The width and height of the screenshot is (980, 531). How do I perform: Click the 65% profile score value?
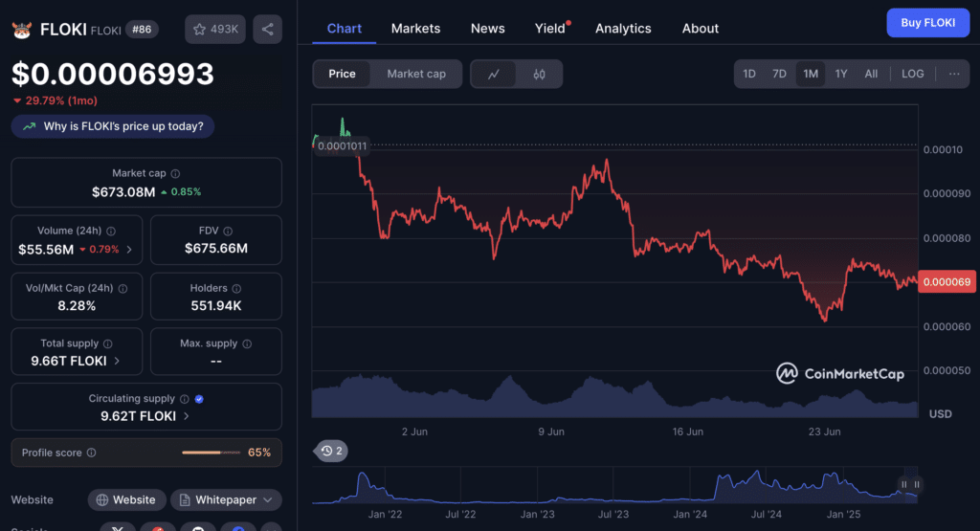tap(259, 453)
